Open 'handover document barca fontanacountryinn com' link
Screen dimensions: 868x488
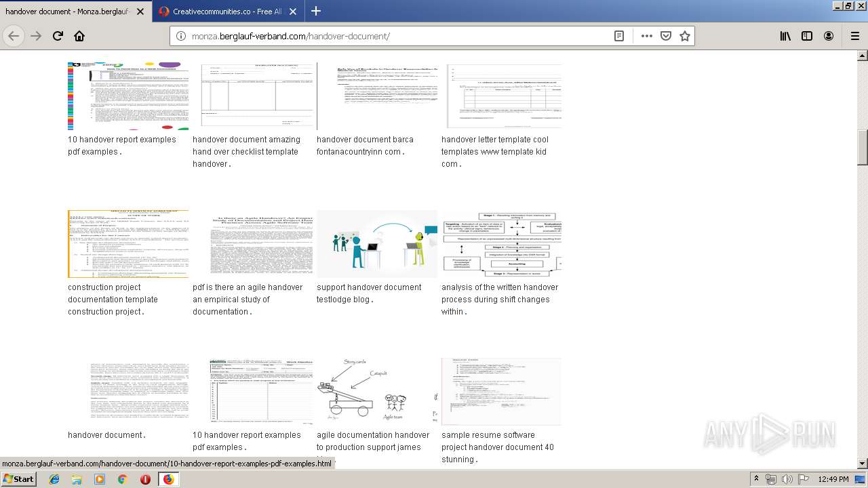365,146
